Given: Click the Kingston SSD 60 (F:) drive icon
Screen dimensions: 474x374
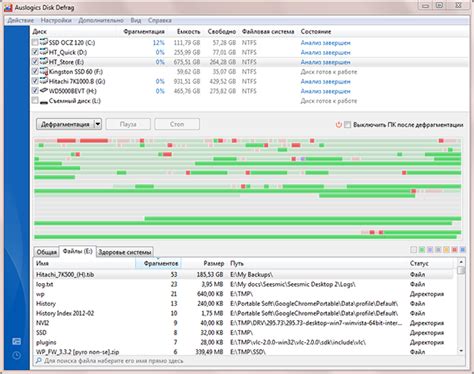Looking at the screenshot, I should 44,71.
